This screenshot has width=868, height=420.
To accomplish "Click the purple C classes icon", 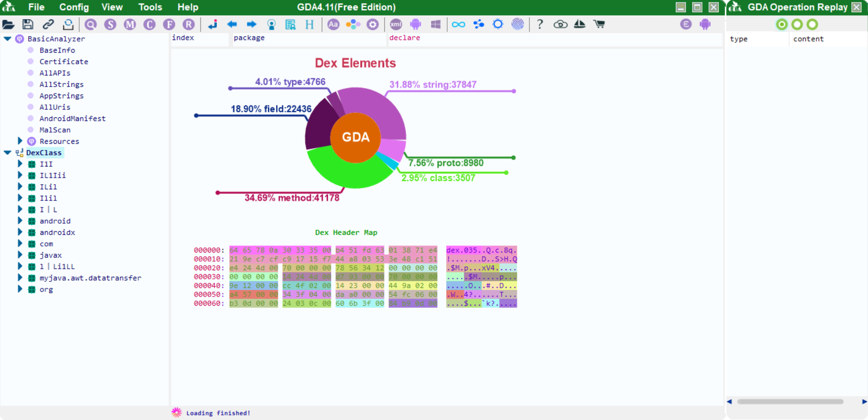I will (x=149, y=24).
